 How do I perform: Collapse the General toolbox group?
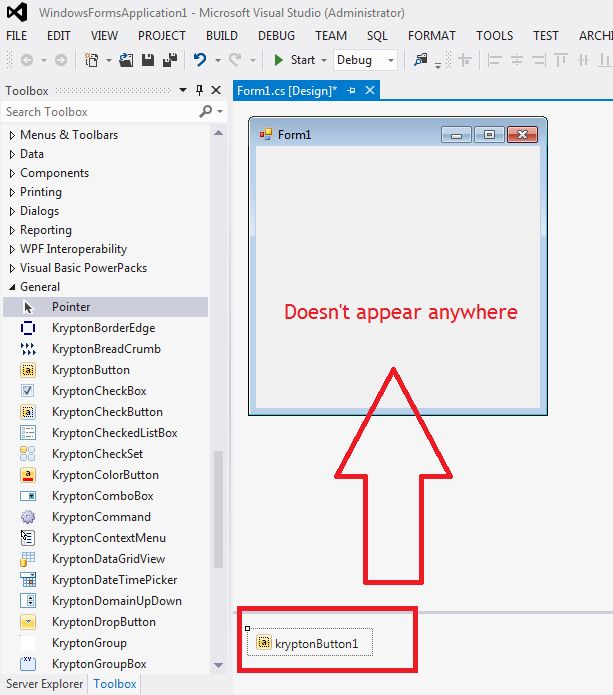pos(12,287)
